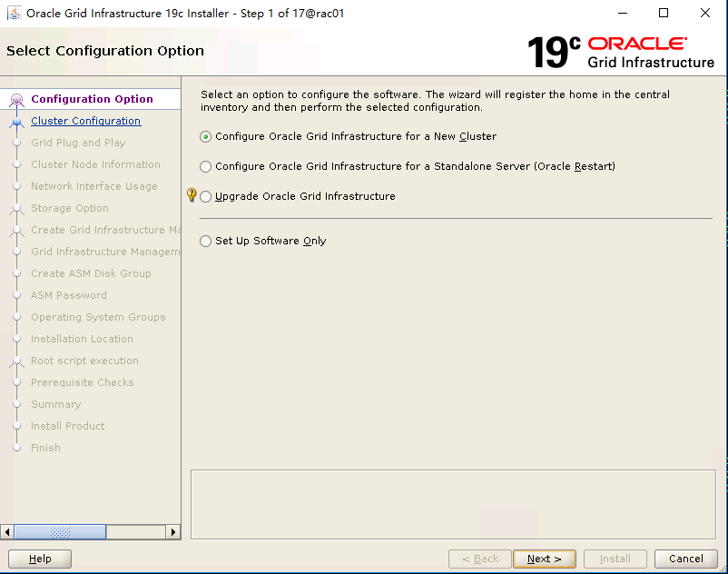Click the Grid Plug and Play step text
This screenshot has height=574, width=728.
[x=78, y=143]
